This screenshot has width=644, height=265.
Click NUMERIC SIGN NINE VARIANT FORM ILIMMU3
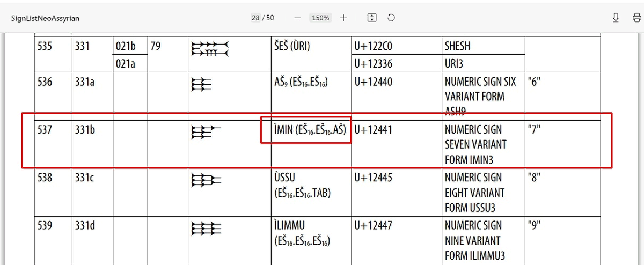pyautogui.click(x=475, y=240)
